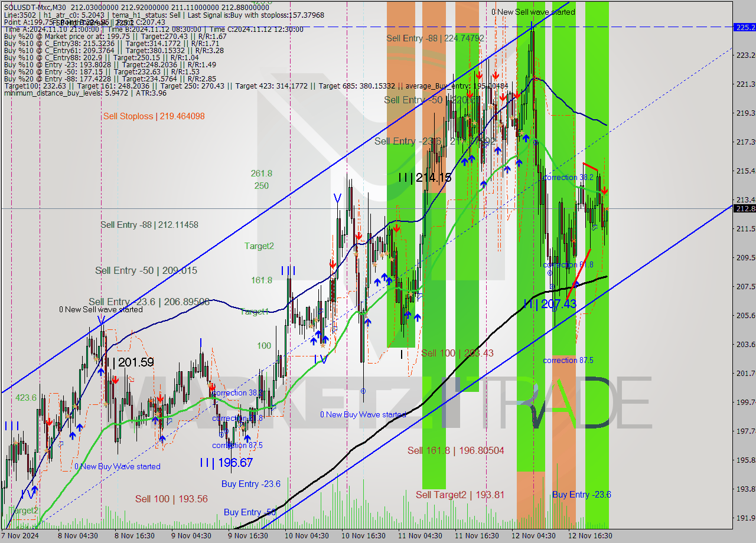
Task: Click the 'I I I | 196.67' wave label
Action: pos(226,462)
